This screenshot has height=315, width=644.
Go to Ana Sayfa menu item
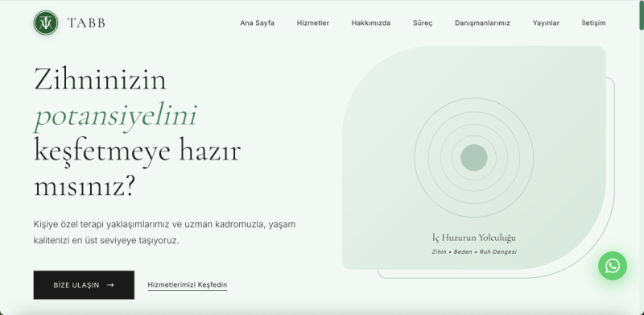point(257,23)
